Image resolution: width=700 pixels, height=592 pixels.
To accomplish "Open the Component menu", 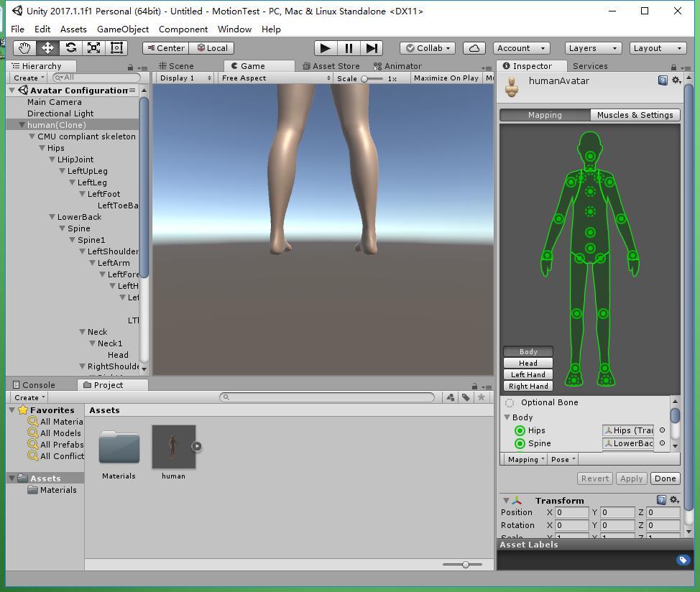I will (x=183, y=29).
